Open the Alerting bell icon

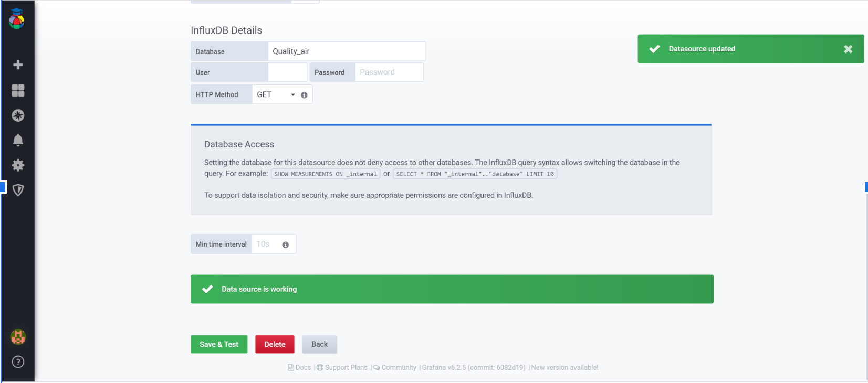pyautogui.click(x=18, y=140)
